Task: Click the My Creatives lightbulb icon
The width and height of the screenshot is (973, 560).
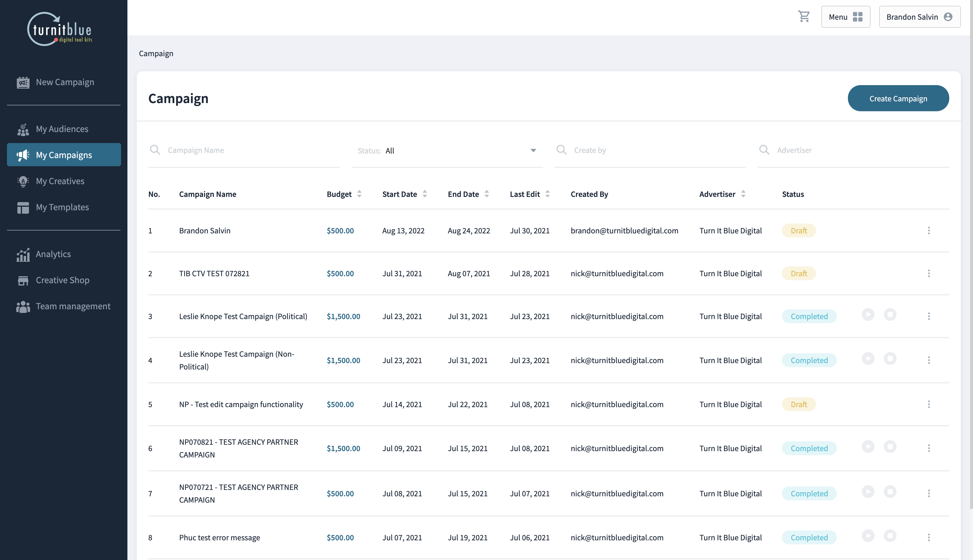Action: click(x=23, y=181)
